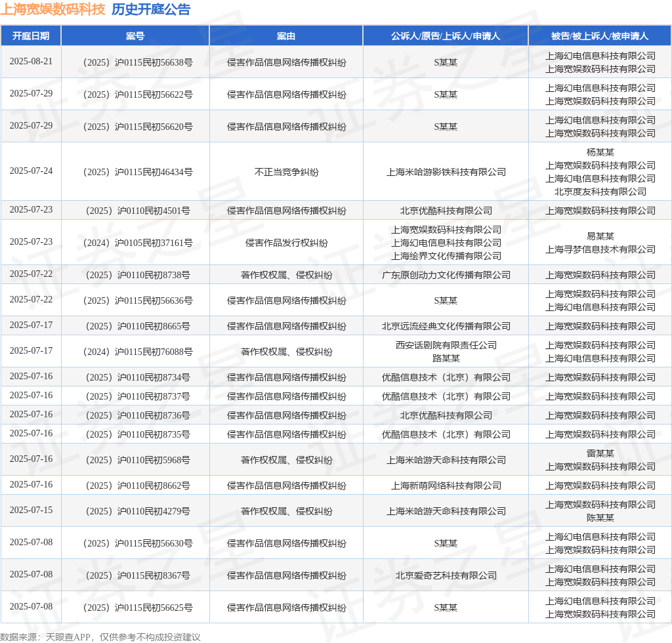672x643 pixels.
Task: Select case number 沪0115民初76088号
Action: pos(138,352)
